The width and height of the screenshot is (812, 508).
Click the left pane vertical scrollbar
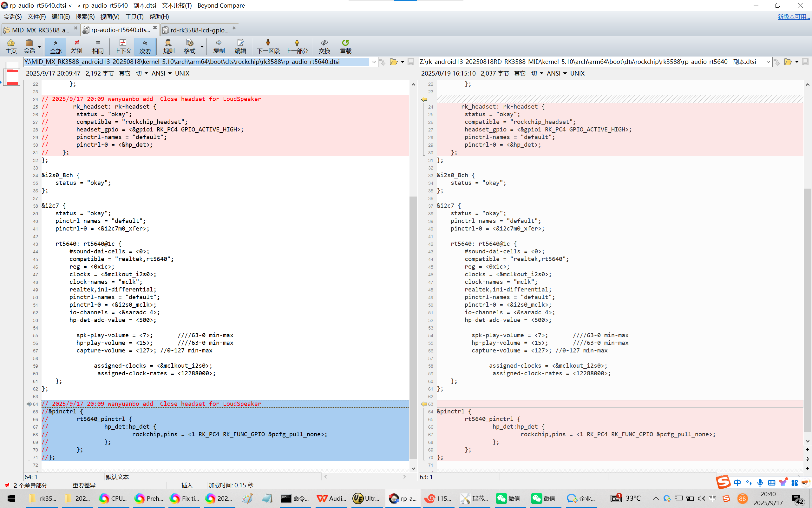point(413,328)
